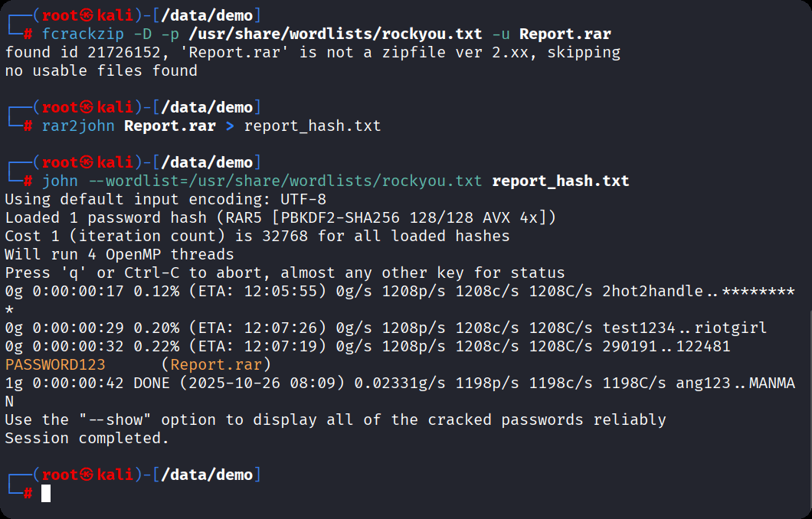Viewport: 812px width, 519px height.
Task: Click /data/demo path in the last prompt
Action: [206, 475]
